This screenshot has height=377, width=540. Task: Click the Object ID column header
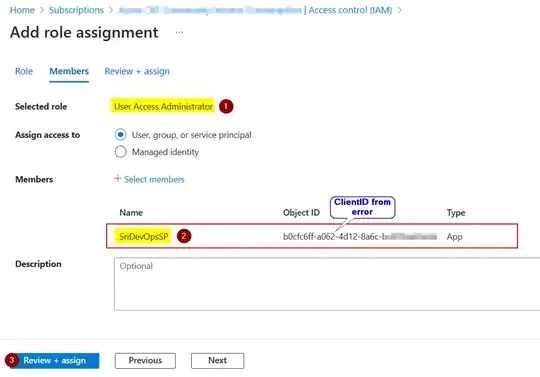tap(301, 213)
